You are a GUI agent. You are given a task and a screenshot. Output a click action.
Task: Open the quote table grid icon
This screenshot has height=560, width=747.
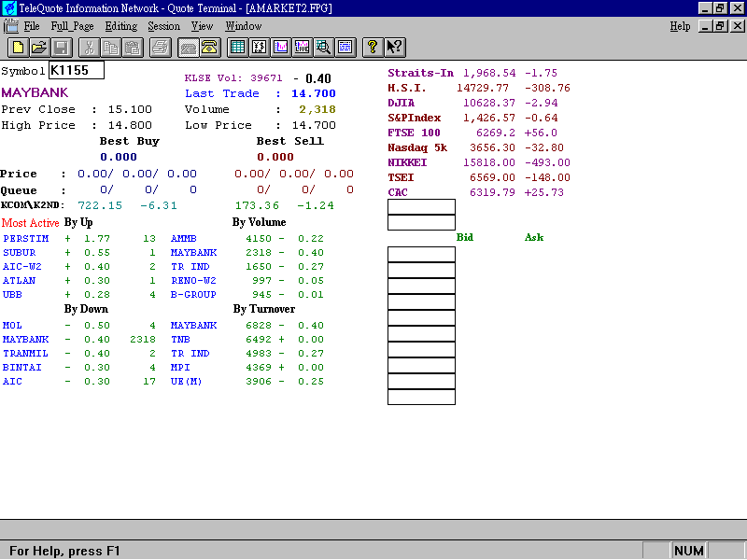tap(237, 48)
